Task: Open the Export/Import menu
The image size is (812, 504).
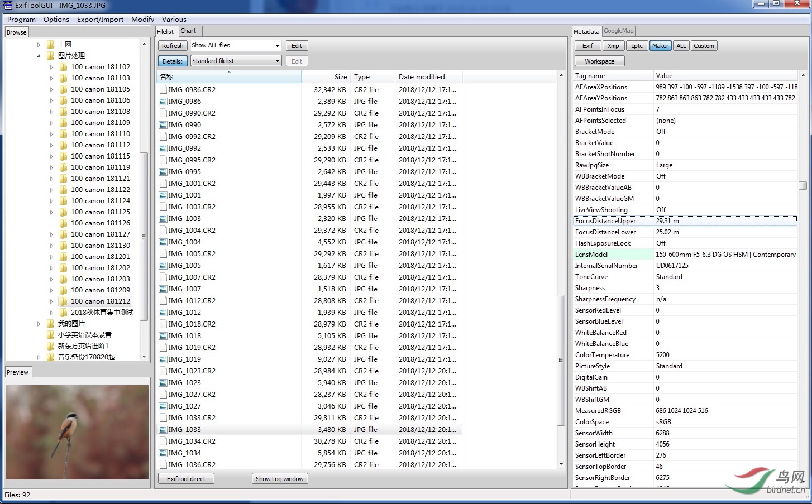Action: [x=100, y=19]
